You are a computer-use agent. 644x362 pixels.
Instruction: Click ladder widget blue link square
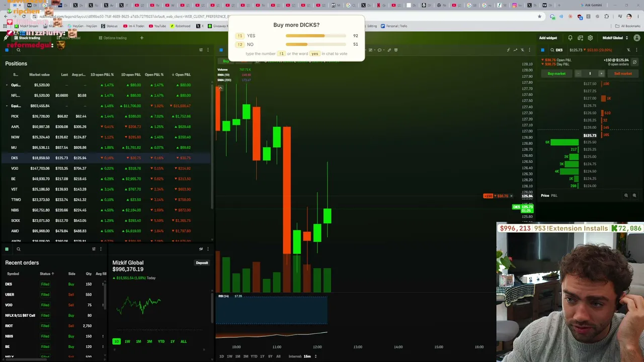pyautogui.click(x=542, y=50)
